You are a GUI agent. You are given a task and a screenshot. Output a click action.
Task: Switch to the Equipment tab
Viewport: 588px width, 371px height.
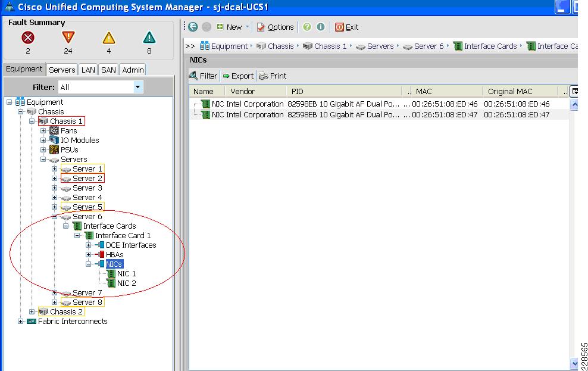(24, 70)
